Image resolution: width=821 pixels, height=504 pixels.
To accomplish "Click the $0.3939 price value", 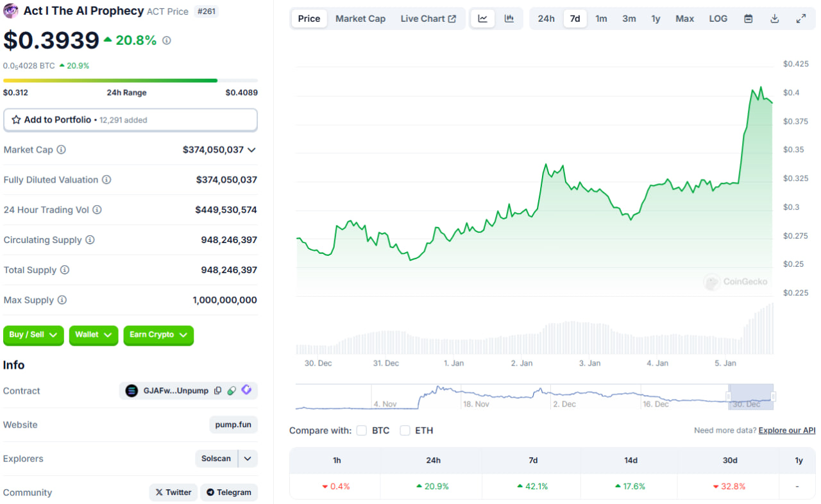I will point(51,40).
